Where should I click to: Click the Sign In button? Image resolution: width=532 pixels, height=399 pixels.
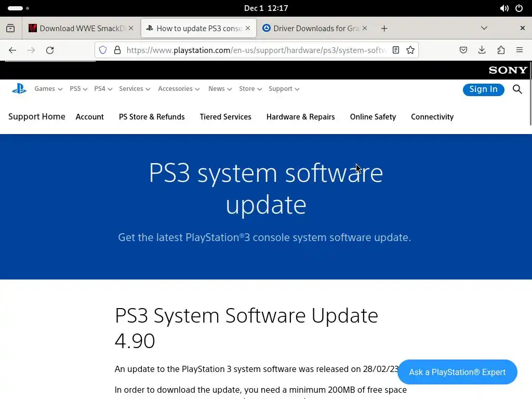(x=484, y=89)
